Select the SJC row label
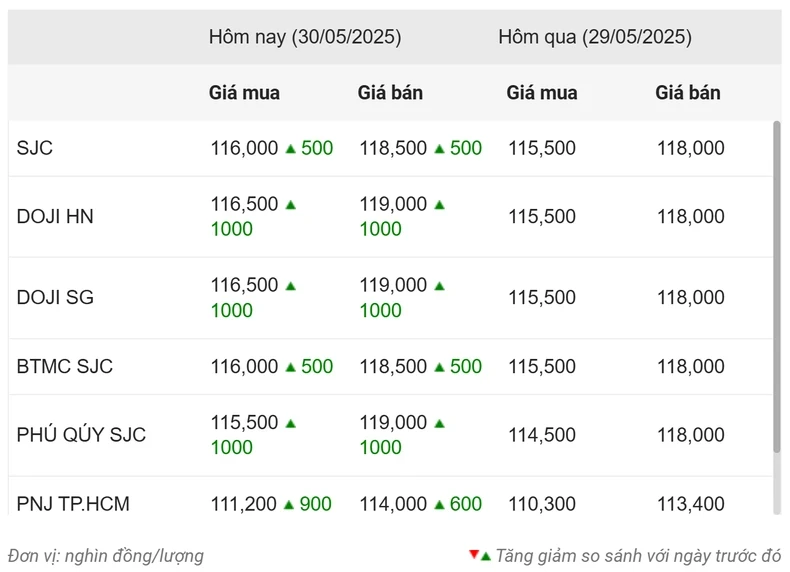 coord(35,148)
